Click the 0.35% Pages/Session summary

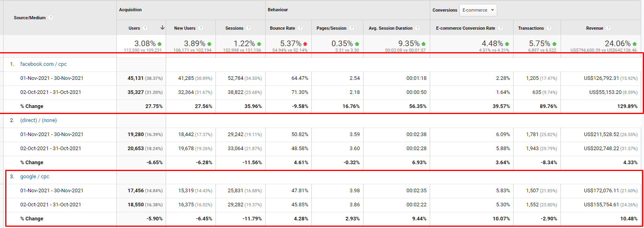pos(342,43)
